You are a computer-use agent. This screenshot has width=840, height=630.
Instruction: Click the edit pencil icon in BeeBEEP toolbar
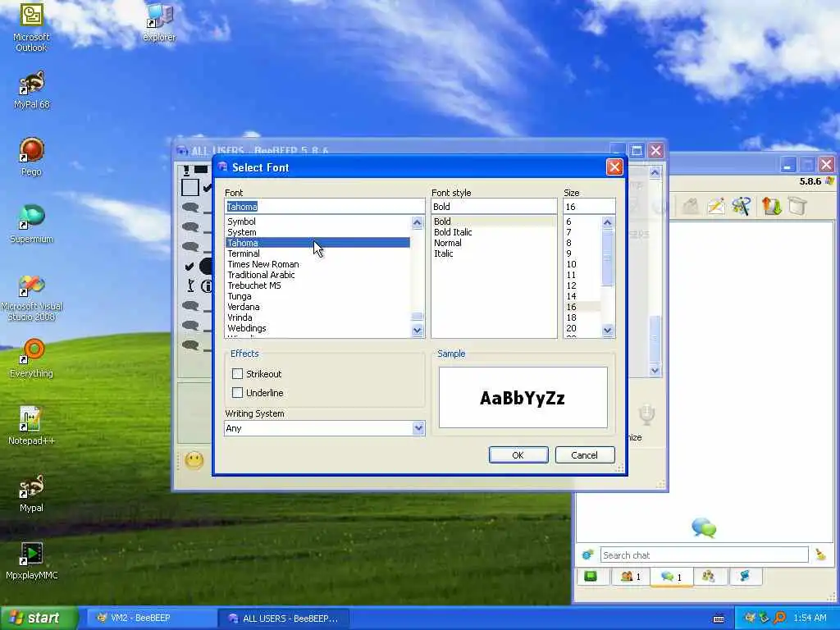click(716, 206)
